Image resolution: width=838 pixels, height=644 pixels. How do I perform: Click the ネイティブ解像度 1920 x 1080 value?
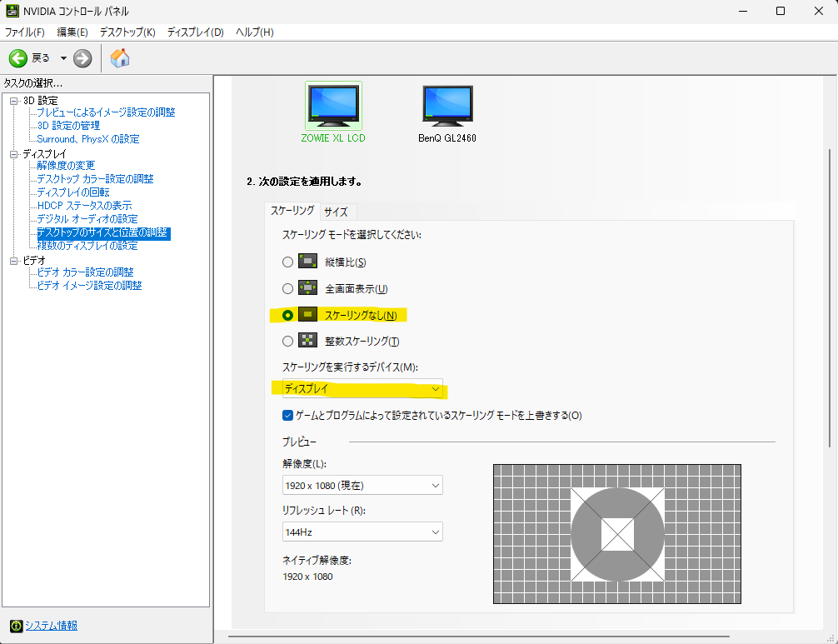pyautogui.click(x=308, y=577)
